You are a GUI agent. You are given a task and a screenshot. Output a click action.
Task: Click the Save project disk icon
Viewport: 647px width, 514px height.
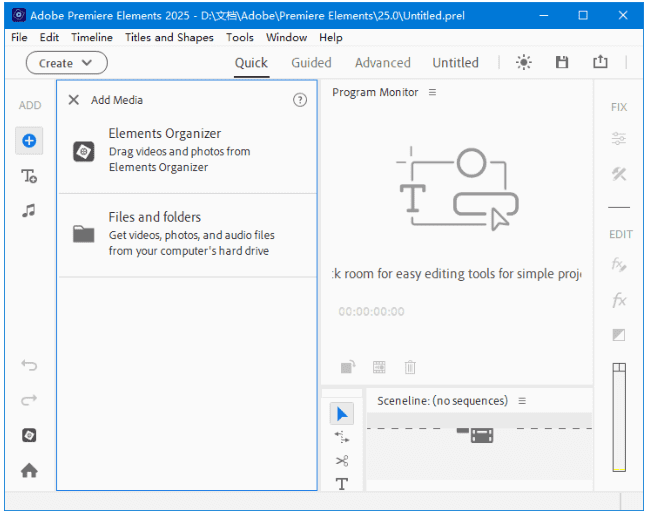click(562, 62)
